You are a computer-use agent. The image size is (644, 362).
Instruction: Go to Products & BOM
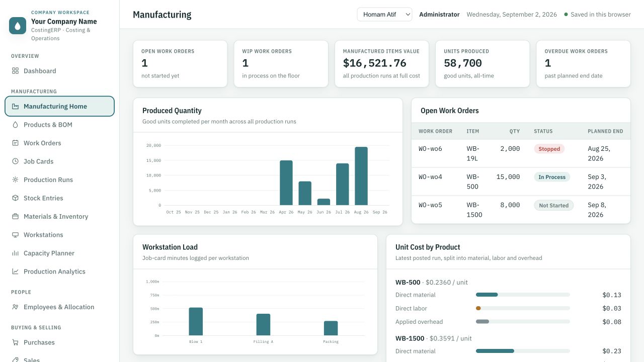pyautogui.click(x=60, y=125)
